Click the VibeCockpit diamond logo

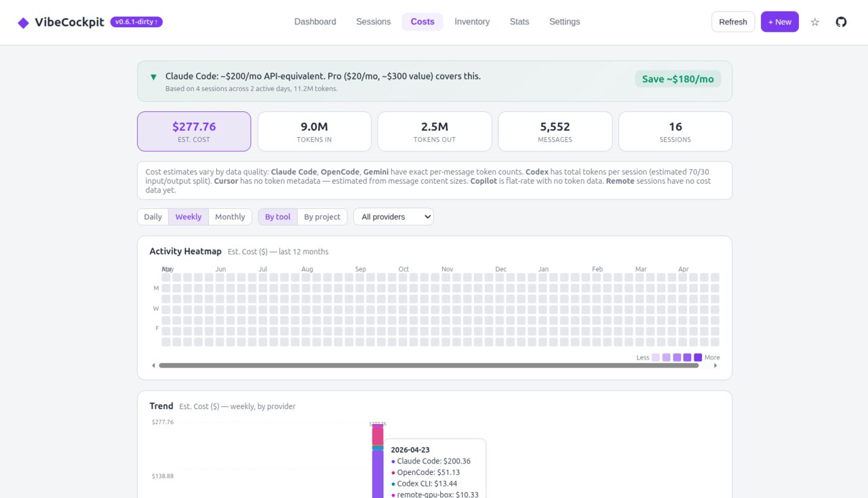[x=24, y=21]
